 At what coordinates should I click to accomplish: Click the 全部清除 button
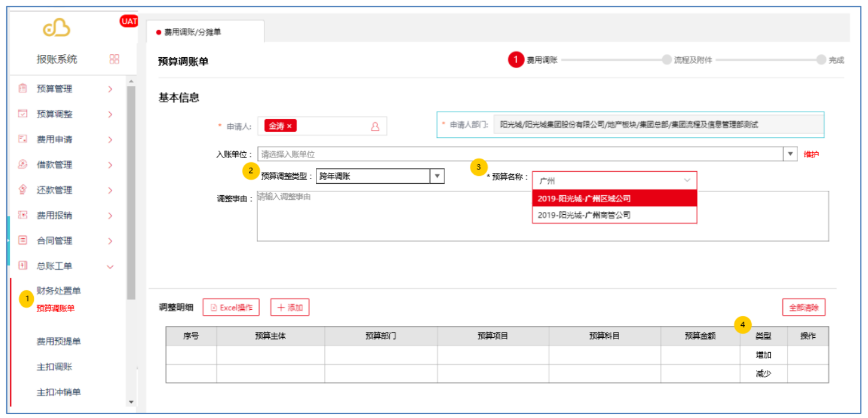[804, 307]
